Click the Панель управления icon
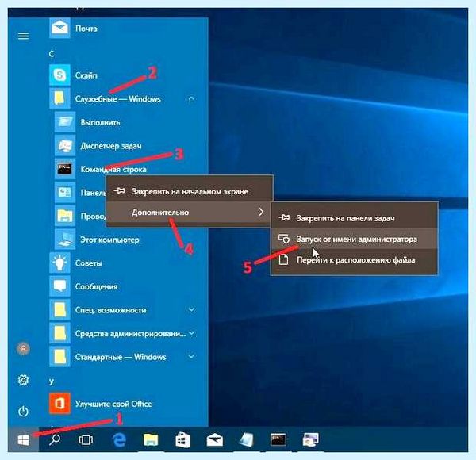 click(65, 193)
